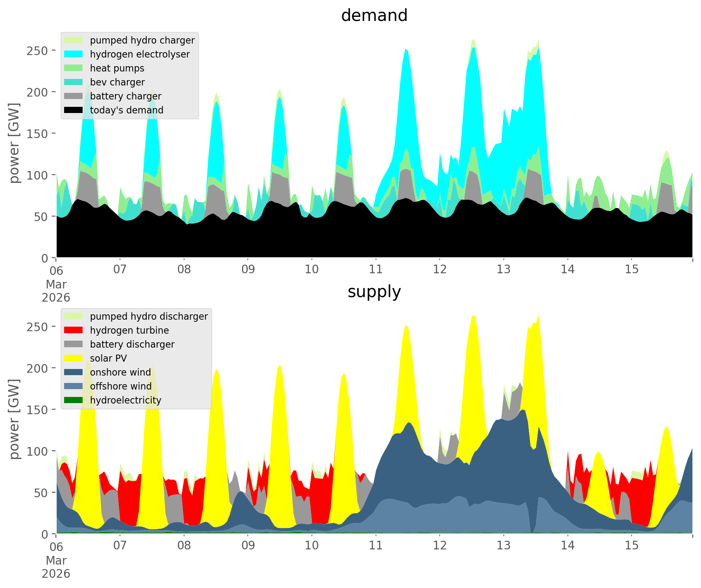The height and width of the screenshot is (588, 701).
Task: Click the heat pumps legend color box
Action: click(74, 68)
